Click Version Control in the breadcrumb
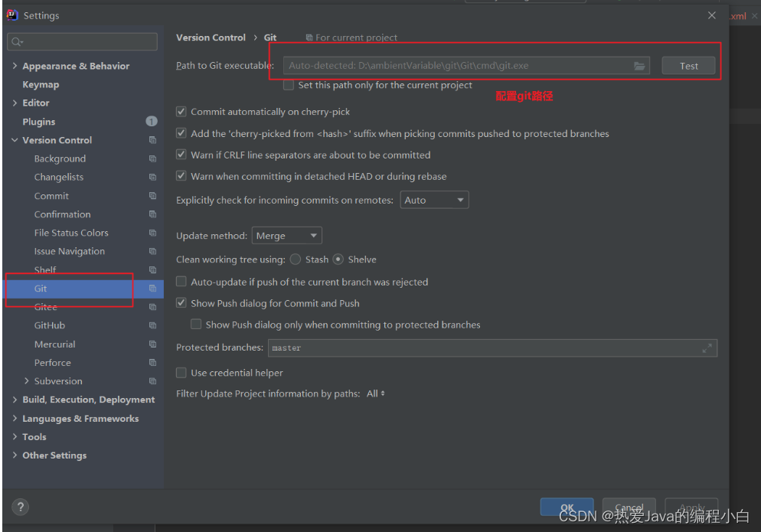Viewport: 761px width, 532px height. pyautogui.click(x=211, y=38)
